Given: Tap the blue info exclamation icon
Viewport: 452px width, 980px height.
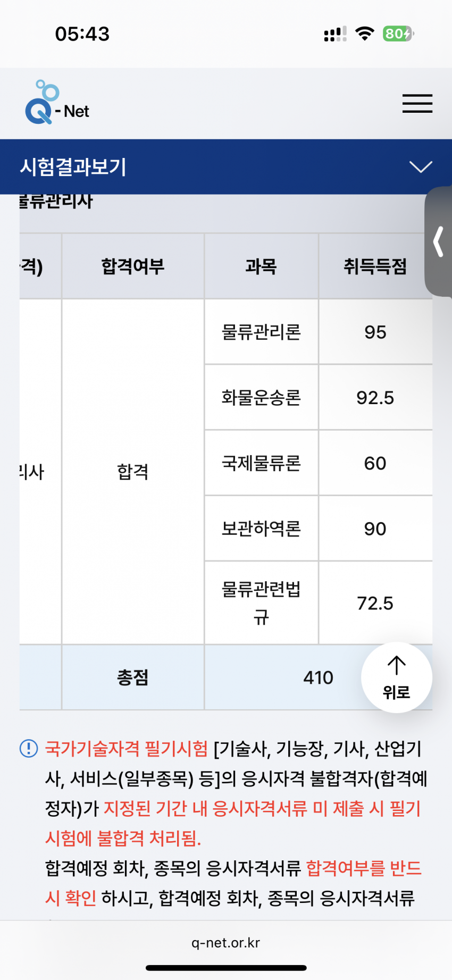Looking at the screenshot, I should click(x=29, y=749).
